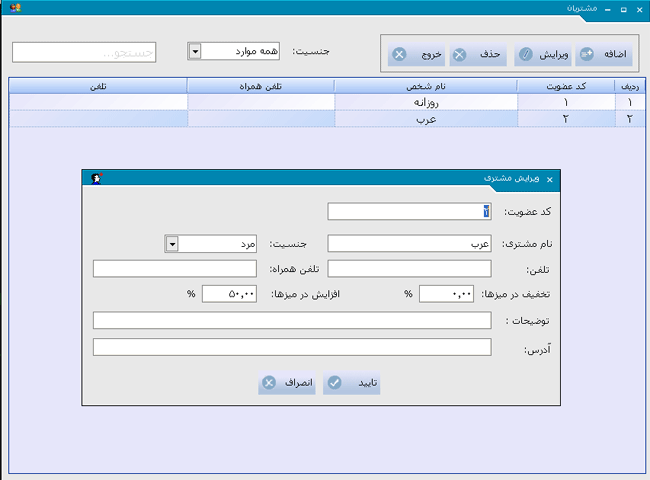The height and width of the screenshot is (480, 650).
Task: Click the حذف (Delete) toolbar button
Action: tap(478, 54)
